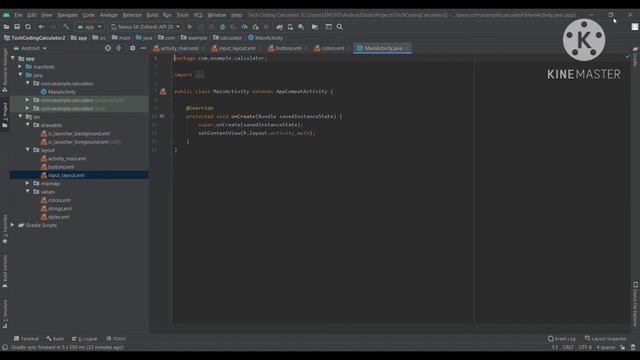Collapse the app module tree node
Screen dimensions: 640x360
[13, 58]
